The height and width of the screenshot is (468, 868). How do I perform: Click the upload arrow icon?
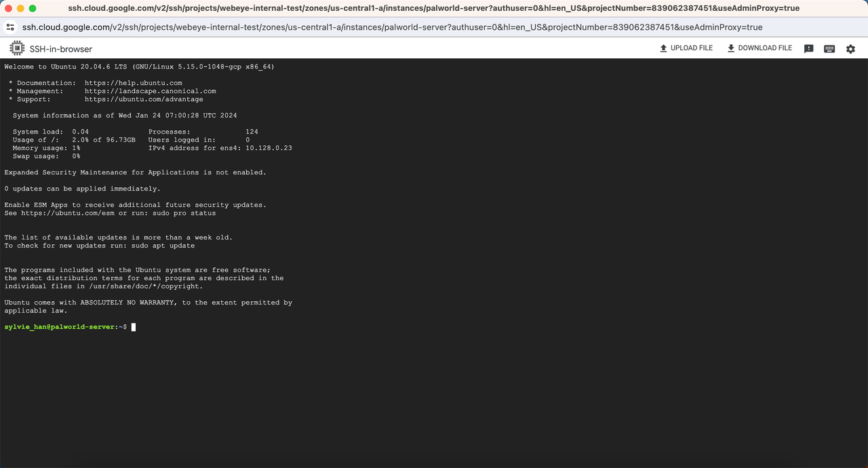click(x=663, y=48)
